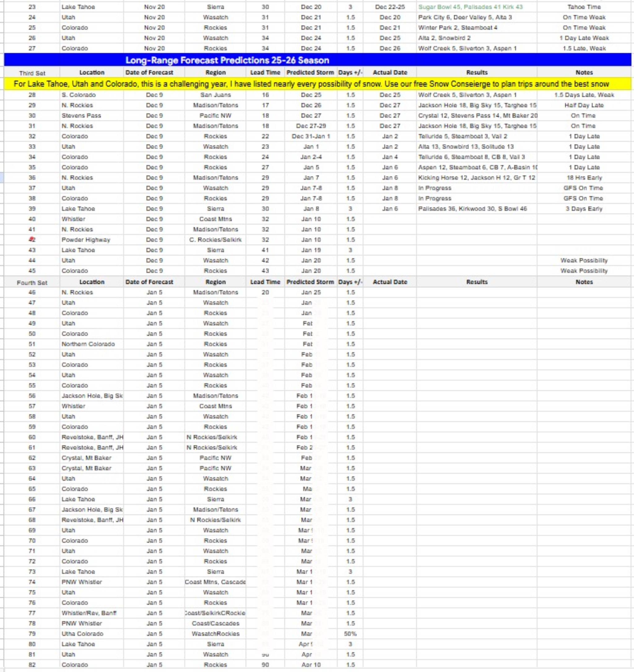Click the Palisades 36, Kirkwood 30 results cell
This screenshot has height=672, width=634.
[x=472, y=209]
